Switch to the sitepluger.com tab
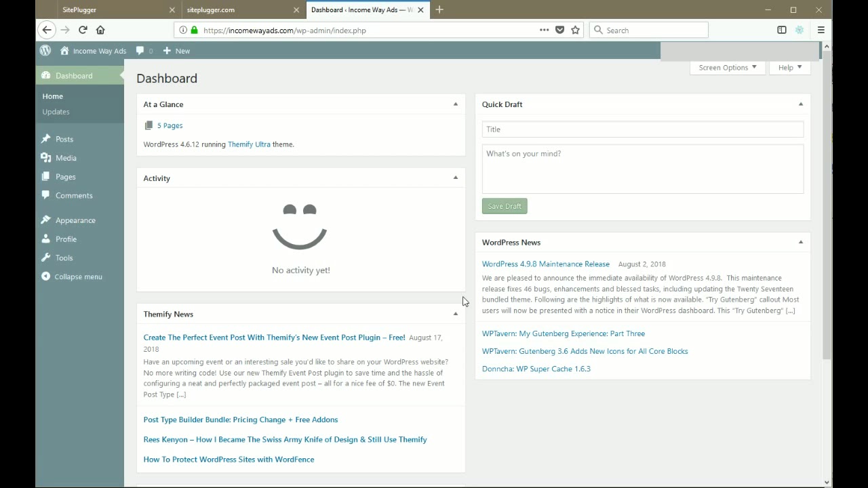 click(237, 10)
